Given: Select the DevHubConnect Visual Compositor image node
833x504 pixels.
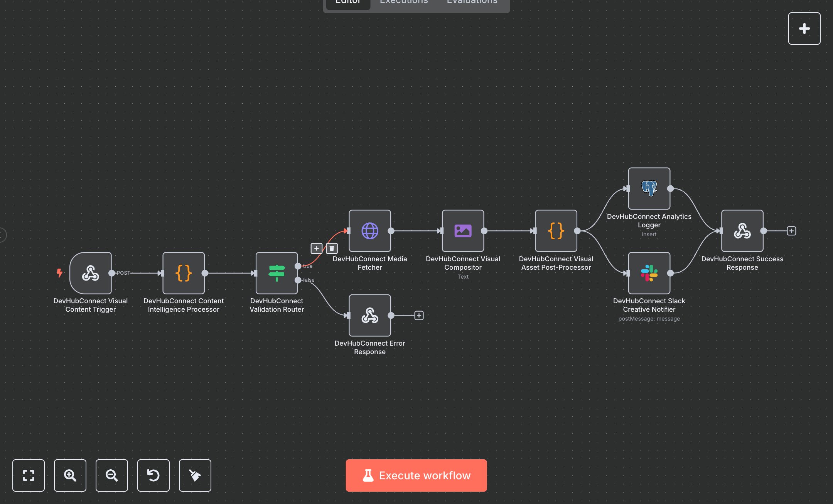Looking at the screenshot, I should click(463, 231).
